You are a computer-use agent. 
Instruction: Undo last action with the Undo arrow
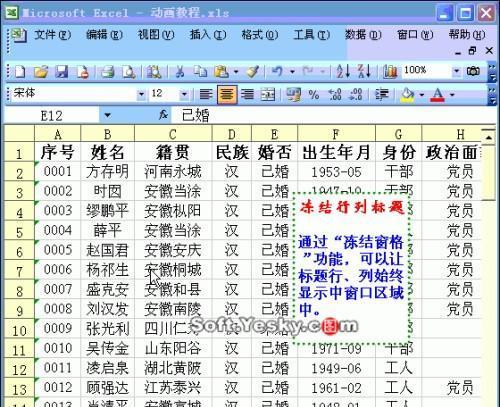(x=277, y=71)
